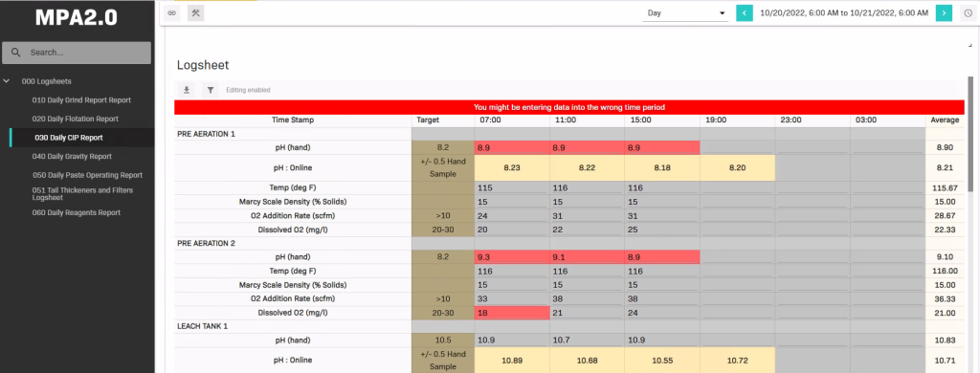Click the PRE AERATION 2 section label

click(x=207, y=243)
